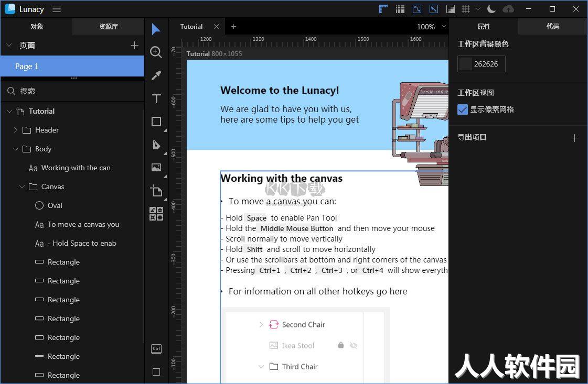Click the panel layout icon below Ctrl
This screenshot has height=384, width=588.
156,371
